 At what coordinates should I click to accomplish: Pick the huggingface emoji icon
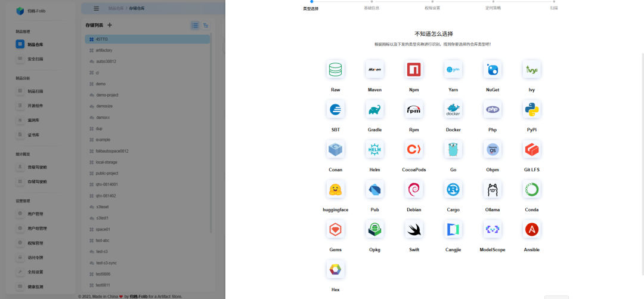(x=336, y=189)
